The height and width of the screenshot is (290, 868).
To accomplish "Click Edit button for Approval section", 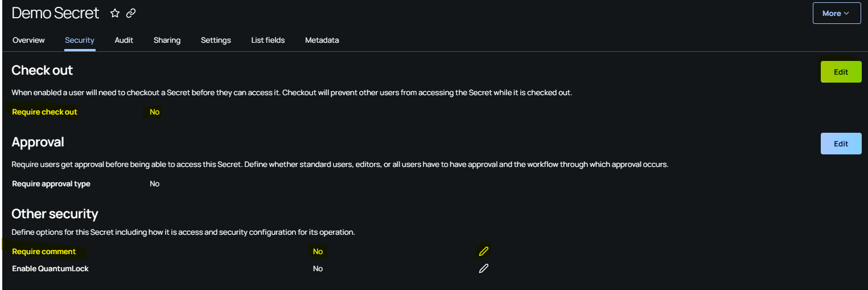I will 841,144.
